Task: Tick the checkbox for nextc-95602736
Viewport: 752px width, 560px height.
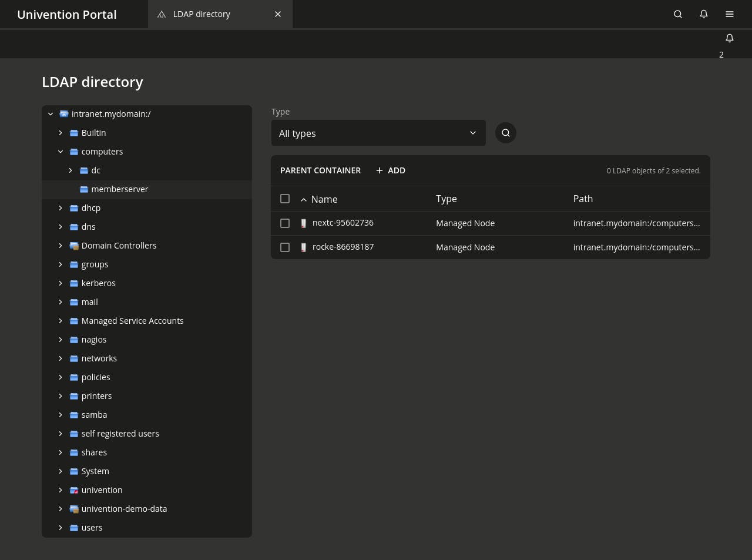Action: (x=285, y=223)
